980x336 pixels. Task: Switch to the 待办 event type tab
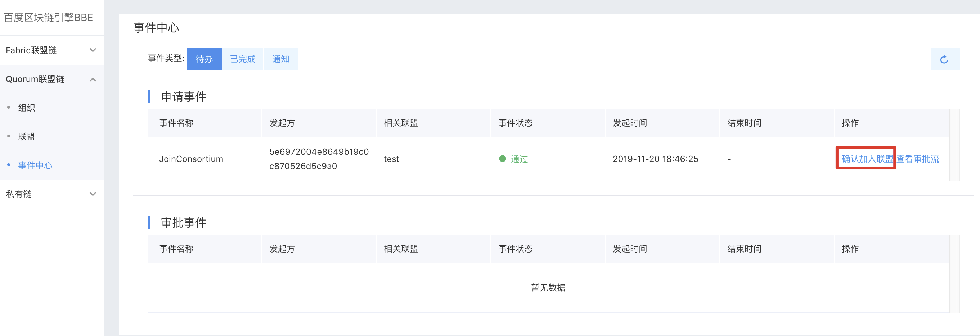204,59
